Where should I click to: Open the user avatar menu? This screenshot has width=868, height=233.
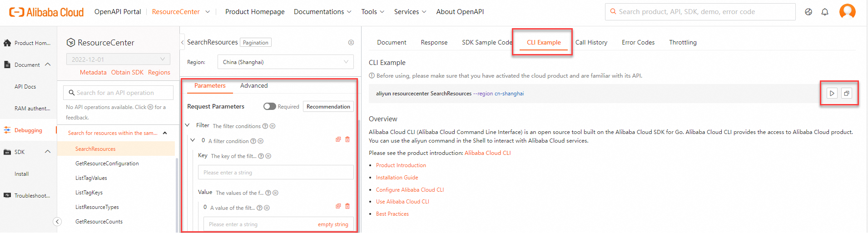tap(848, 11)
